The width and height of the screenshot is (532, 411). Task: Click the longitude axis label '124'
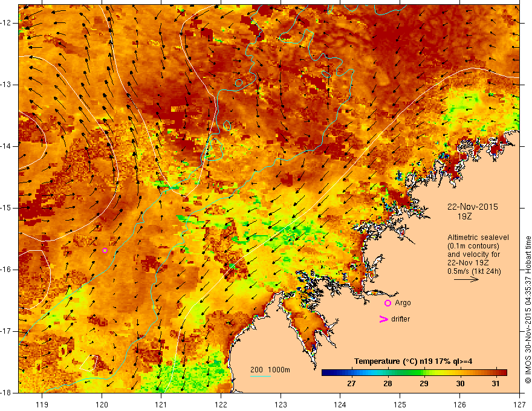(340, 404)
